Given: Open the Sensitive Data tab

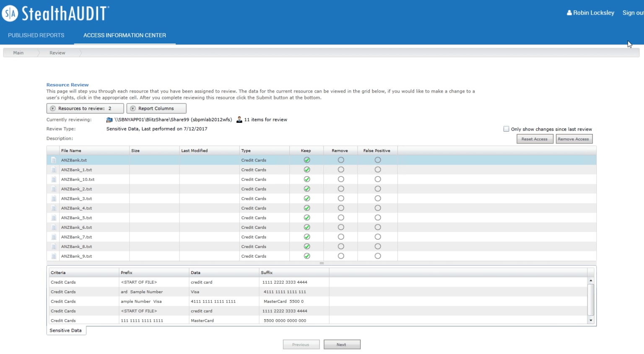Looking at the screenshot, I should pyautogui.click(x=66, y=331).
